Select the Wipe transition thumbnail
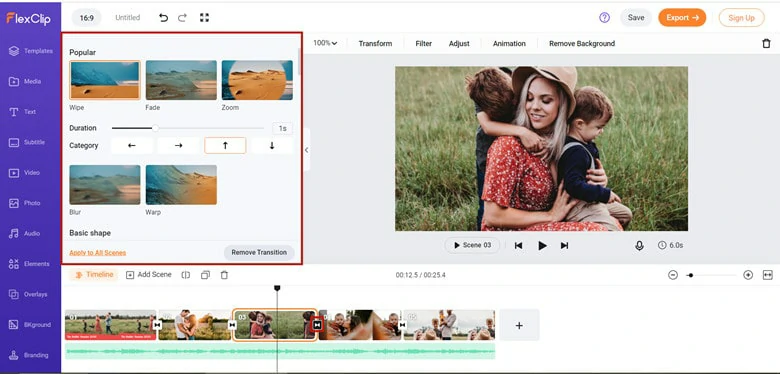This screenshot has height=374, width=780. click(104, 80)
